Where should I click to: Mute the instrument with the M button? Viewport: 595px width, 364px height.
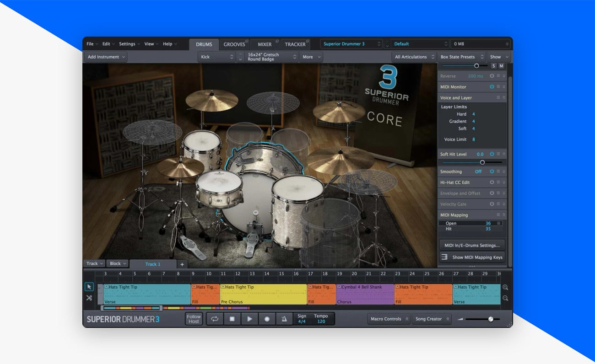tap(501, 66)
